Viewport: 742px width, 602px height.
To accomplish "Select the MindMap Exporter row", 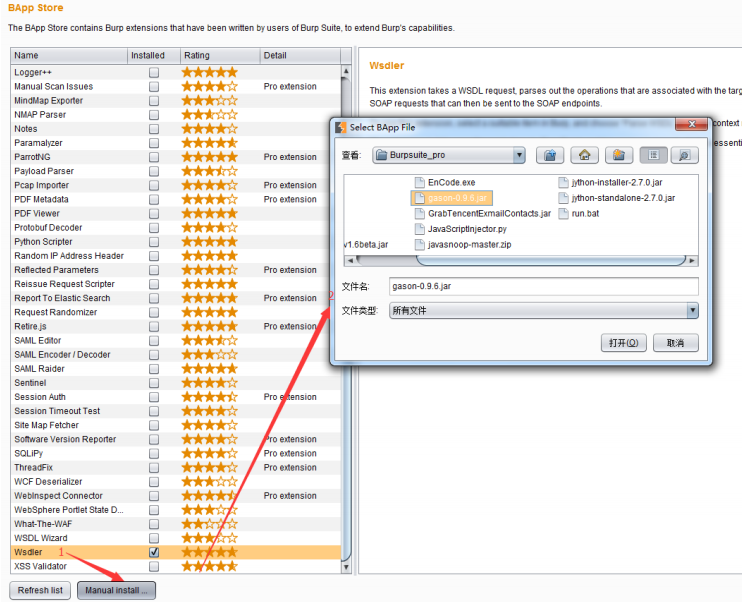I will tap(176, 101).
